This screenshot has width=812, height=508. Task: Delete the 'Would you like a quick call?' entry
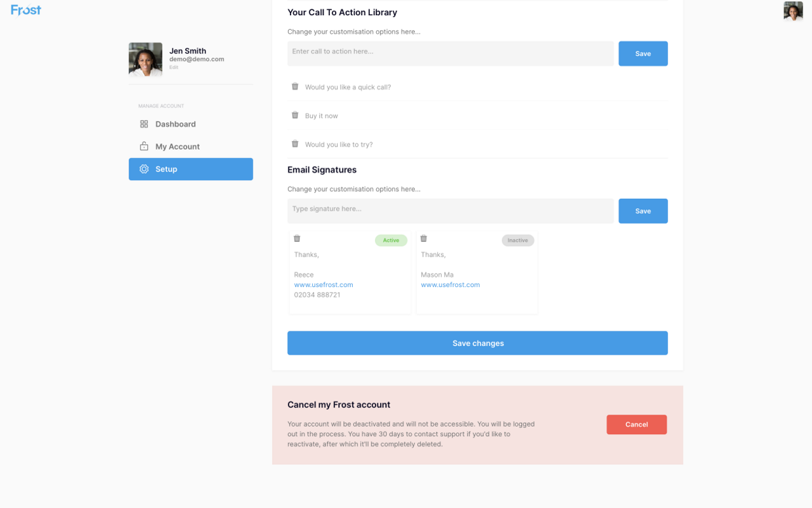point(295,86)
